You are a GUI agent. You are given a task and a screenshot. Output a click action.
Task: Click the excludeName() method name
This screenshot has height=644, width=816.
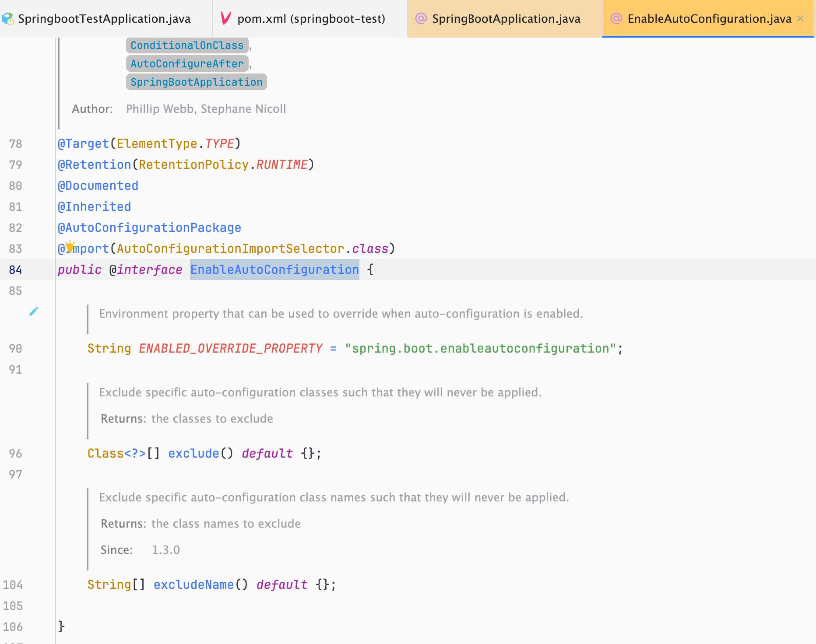pos(193,584)
